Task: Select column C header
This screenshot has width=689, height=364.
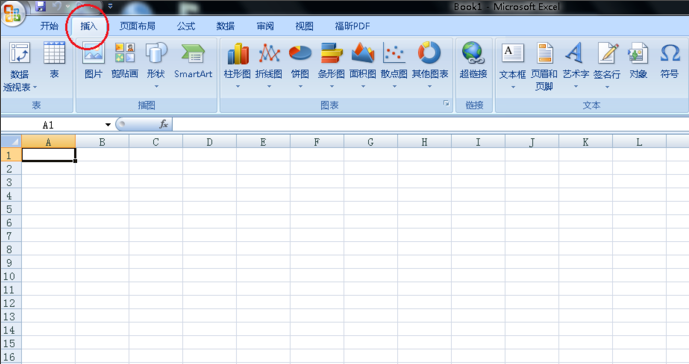Action: pos(156,142)
